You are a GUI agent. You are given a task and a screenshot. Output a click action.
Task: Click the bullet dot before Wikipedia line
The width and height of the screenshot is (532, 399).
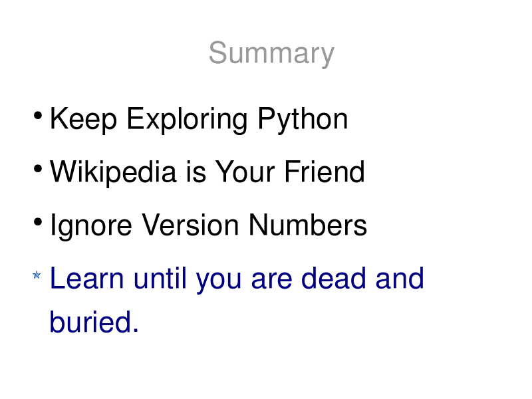(38, 169)
